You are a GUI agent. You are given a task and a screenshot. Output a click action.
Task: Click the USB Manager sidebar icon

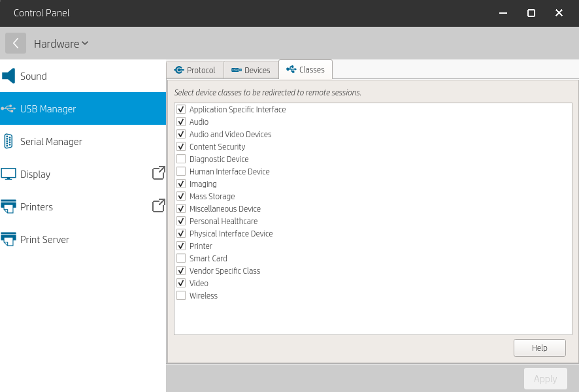click(8, 108)
